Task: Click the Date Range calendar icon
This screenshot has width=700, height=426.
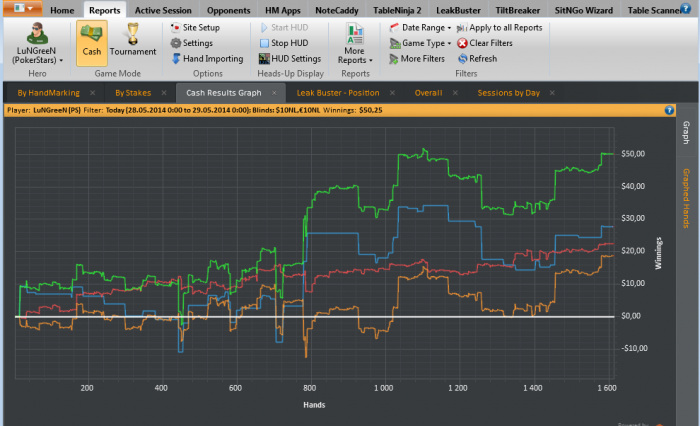Action: (x=394, y=28)
